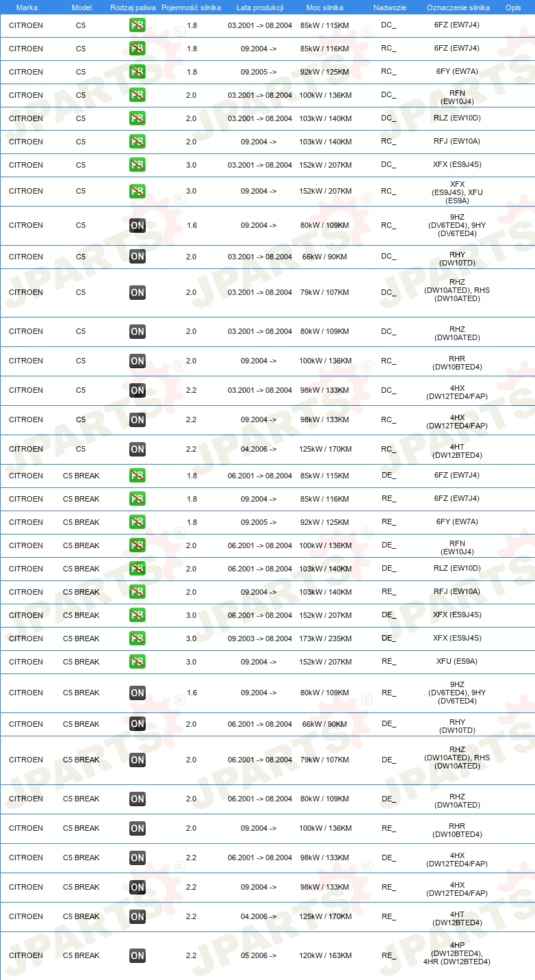Click "4HT (DW12BTED4)" in the RC_ row

click(x=457, y=451)
